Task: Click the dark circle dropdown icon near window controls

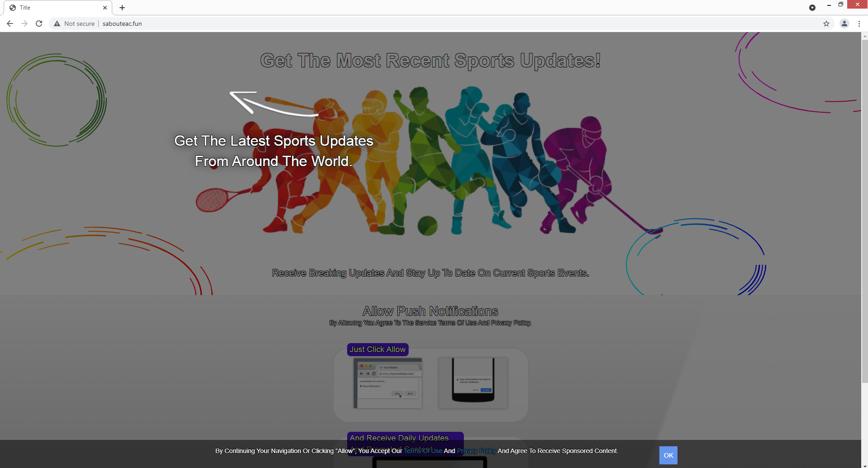Action: (812, 8)
